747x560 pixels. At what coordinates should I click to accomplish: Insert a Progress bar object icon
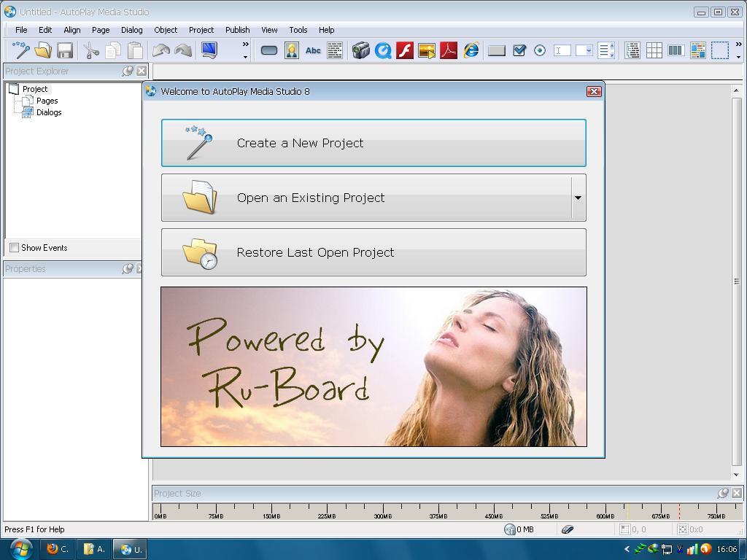tap(676, 50)
